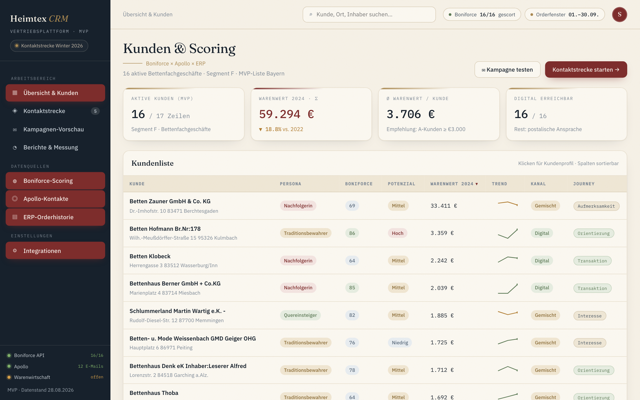Click the Kontaktstrecke icon in sidebar

pyautogui.click(x=15, y=111)
